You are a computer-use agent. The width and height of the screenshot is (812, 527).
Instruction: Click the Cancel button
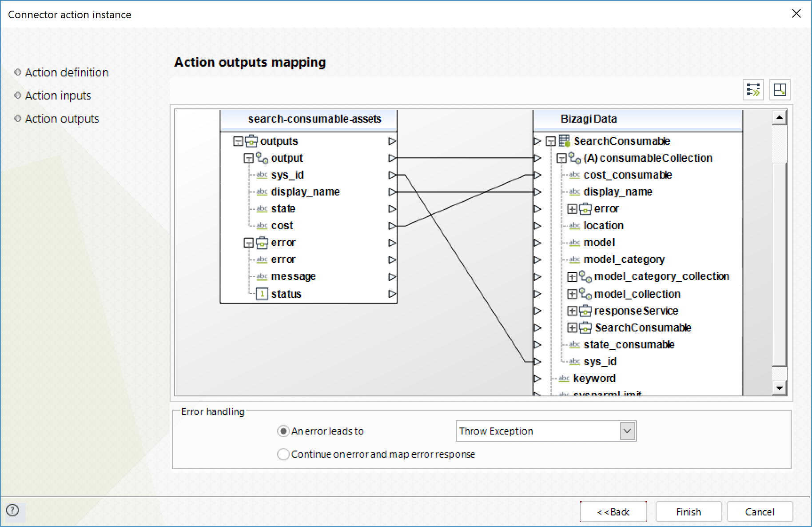pos(760,512)
